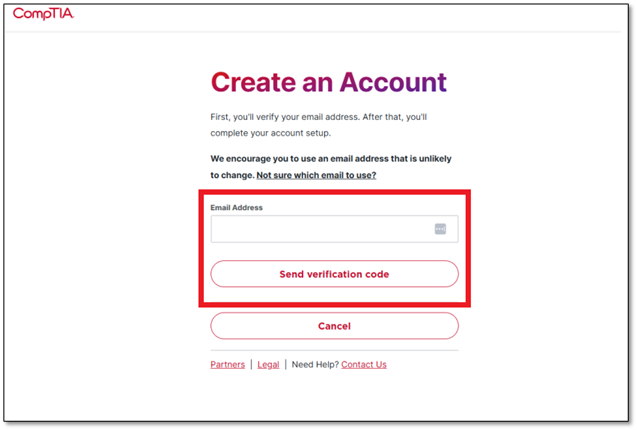Follow the Contact Us link
Screen dimensions: 637x430
[364, 365]
